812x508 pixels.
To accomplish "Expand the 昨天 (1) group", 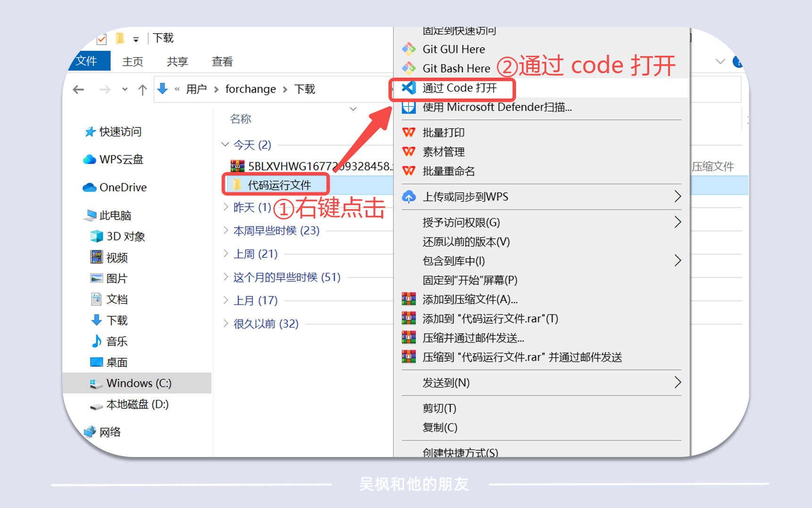I will (x=226, y=207).
